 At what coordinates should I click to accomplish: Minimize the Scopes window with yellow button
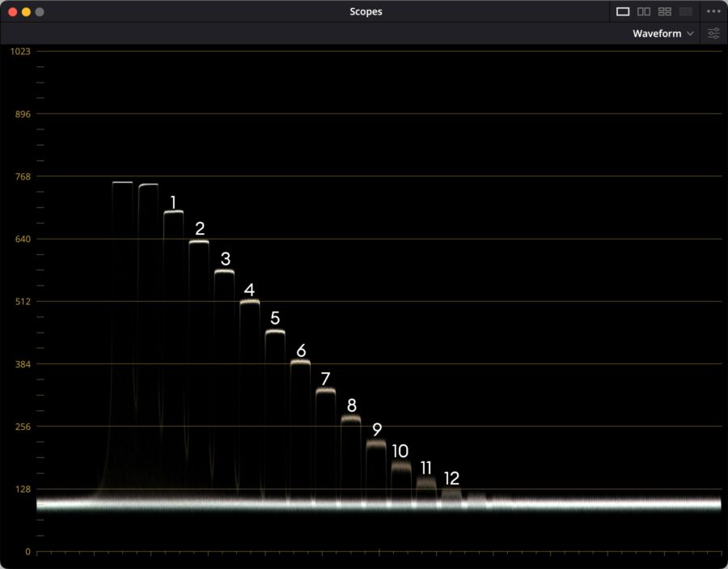coord(26,12)
